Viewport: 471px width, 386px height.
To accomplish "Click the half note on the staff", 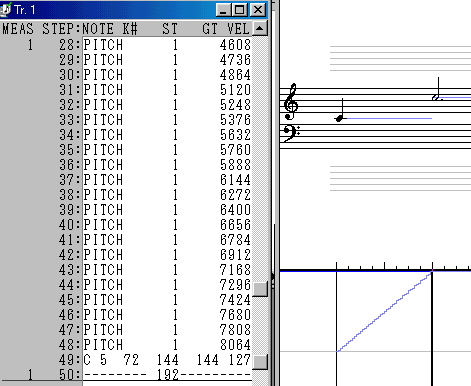I will [x=437, y=89].
